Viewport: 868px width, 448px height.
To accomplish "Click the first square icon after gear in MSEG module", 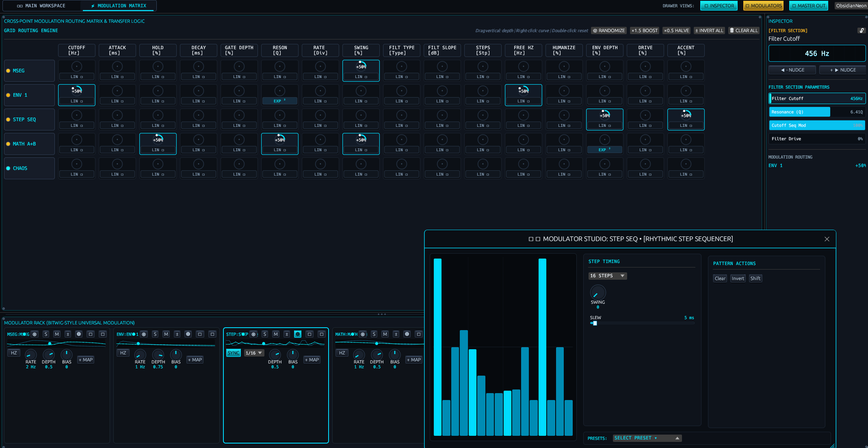I will (91, 334).
